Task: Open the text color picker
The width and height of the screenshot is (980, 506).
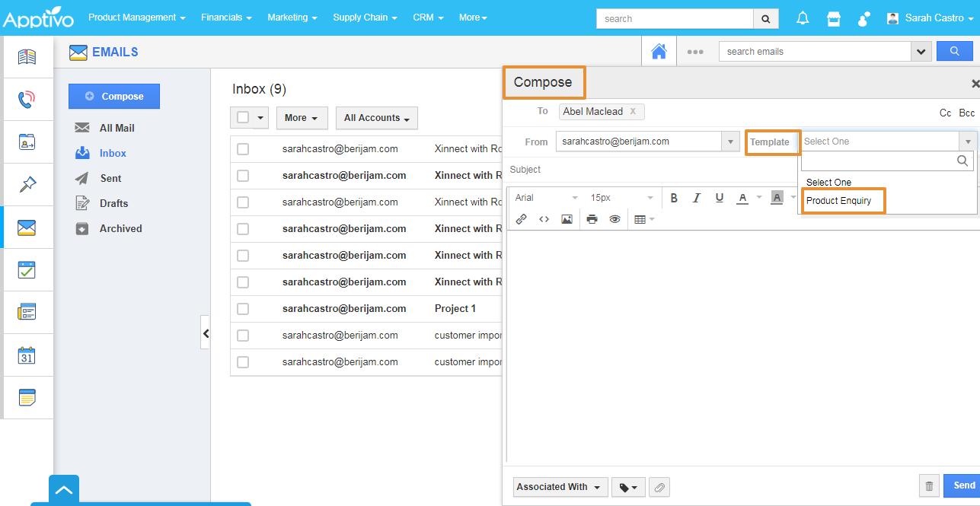Action: (x=742, y=198)
